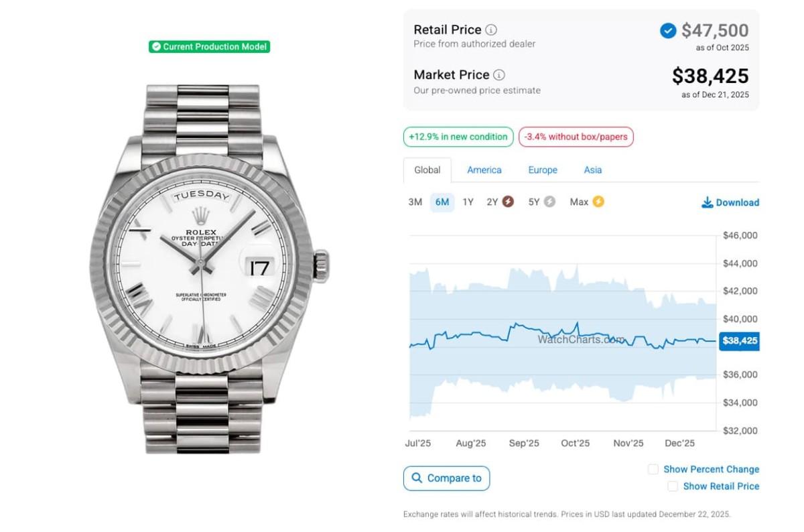Click the blue verified checkmark badge

click(x=668, y=31)
